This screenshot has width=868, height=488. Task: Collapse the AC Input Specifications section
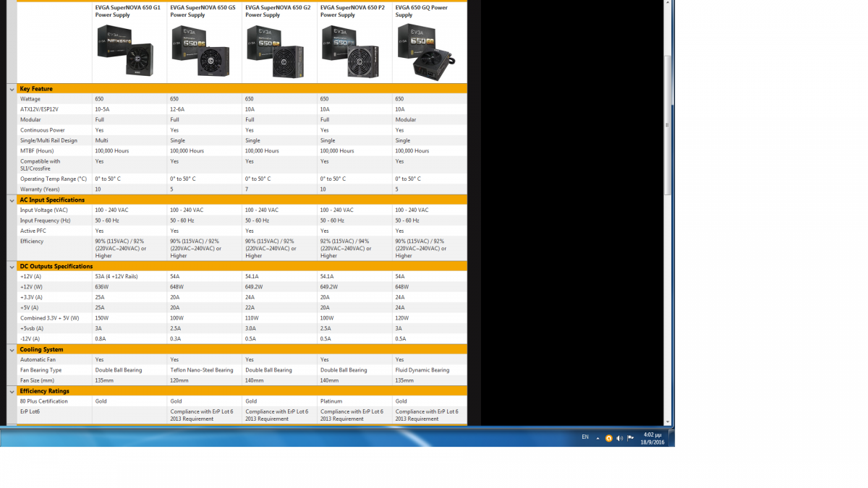tap(12, 200)
